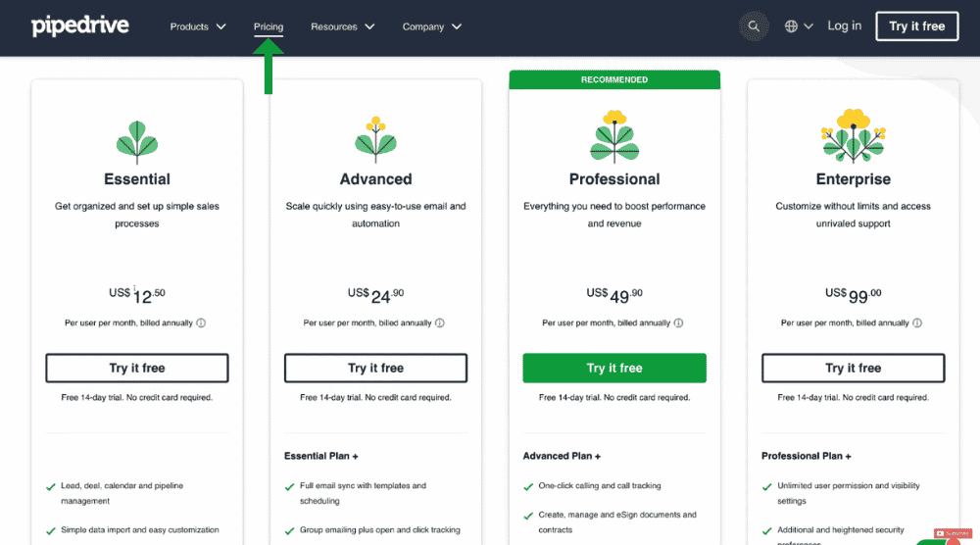Open language selector chevron
Image resolution: width=980 pixels, height=545 pixels.
click(808, 26)
